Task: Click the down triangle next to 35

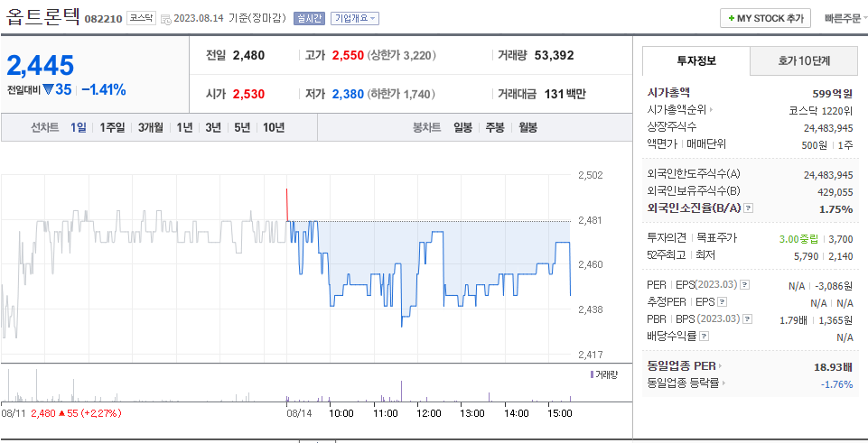Action: click(48, 89)
